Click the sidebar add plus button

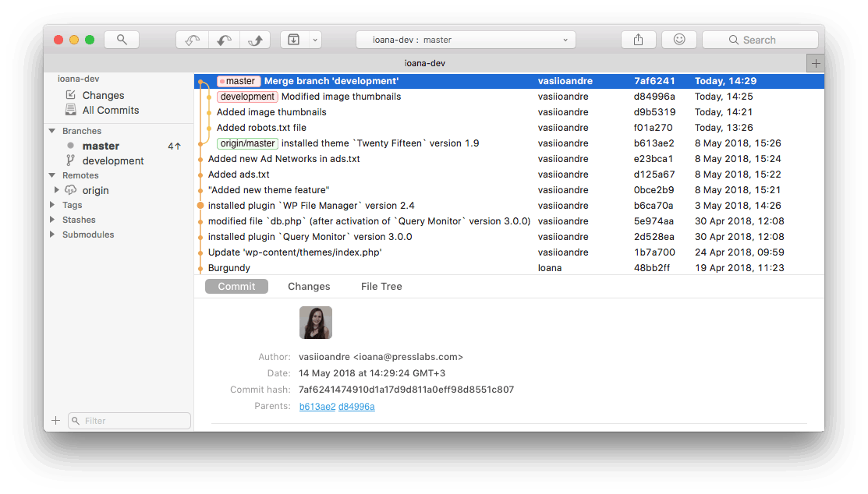[x=55, y=421]
